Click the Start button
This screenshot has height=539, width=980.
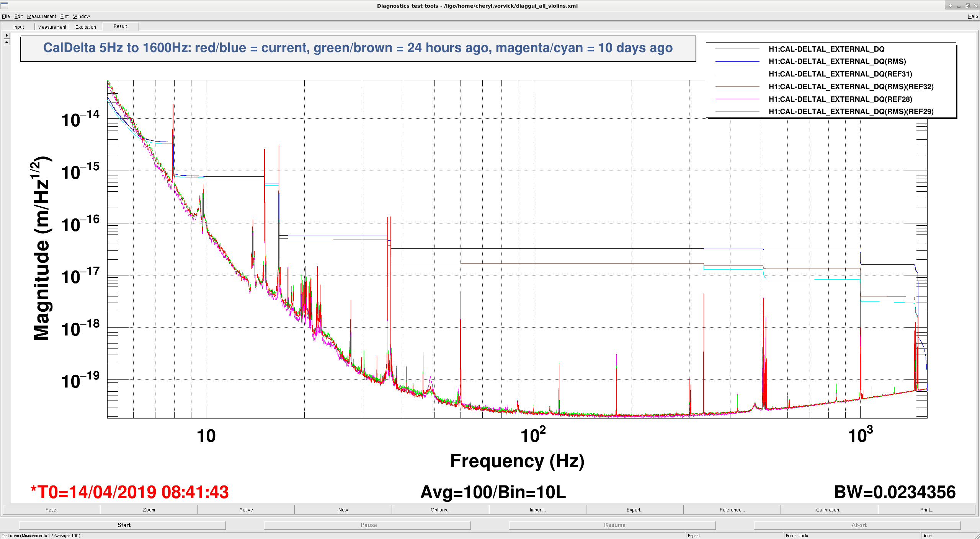(124, 525)
